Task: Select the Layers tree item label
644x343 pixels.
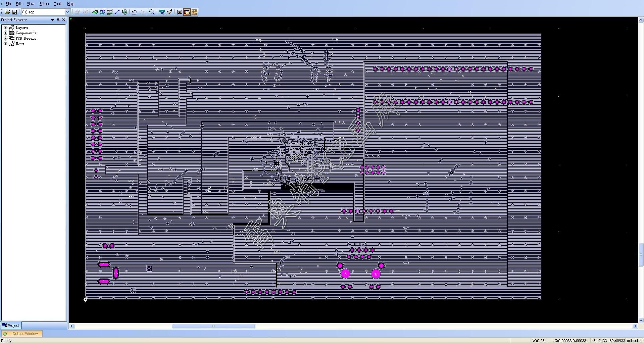Action: (22, 28)
